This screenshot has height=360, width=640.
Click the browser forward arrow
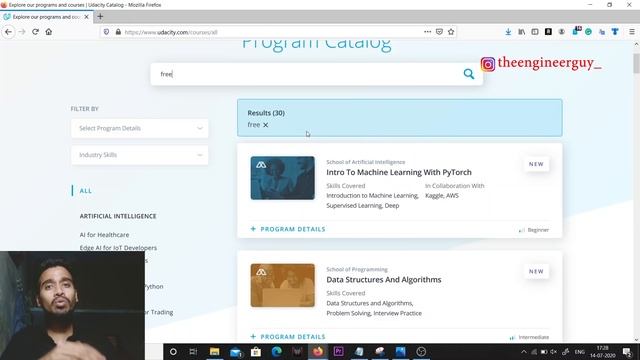[x=22, y=32]
